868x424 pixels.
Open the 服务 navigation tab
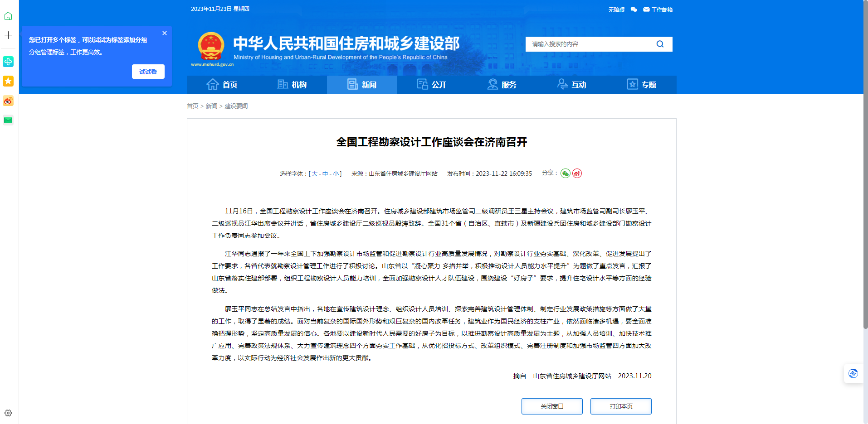coord(502,85)
